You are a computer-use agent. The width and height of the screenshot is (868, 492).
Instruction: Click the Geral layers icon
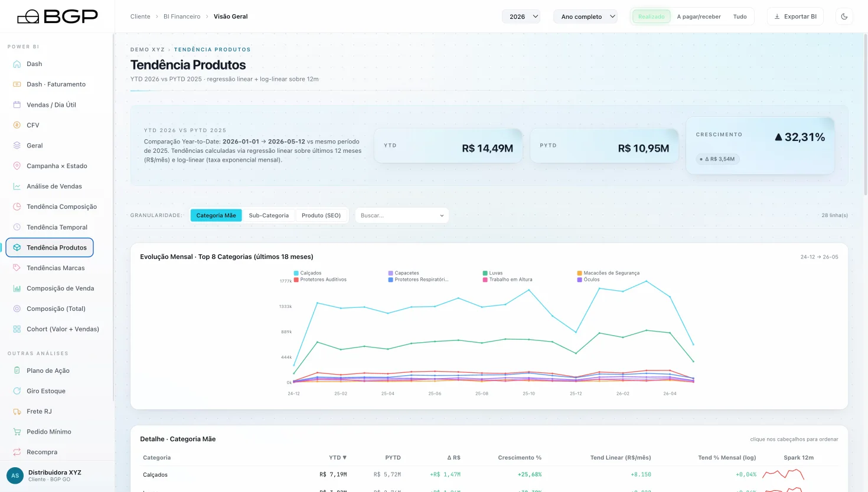[17, 145]
